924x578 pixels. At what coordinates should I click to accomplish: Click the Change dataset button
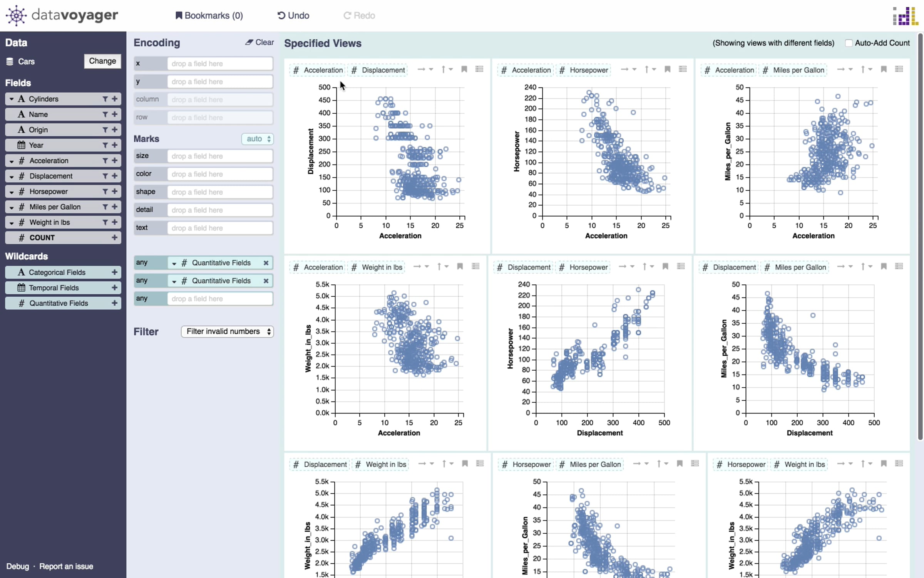click(x=102, y=61)
